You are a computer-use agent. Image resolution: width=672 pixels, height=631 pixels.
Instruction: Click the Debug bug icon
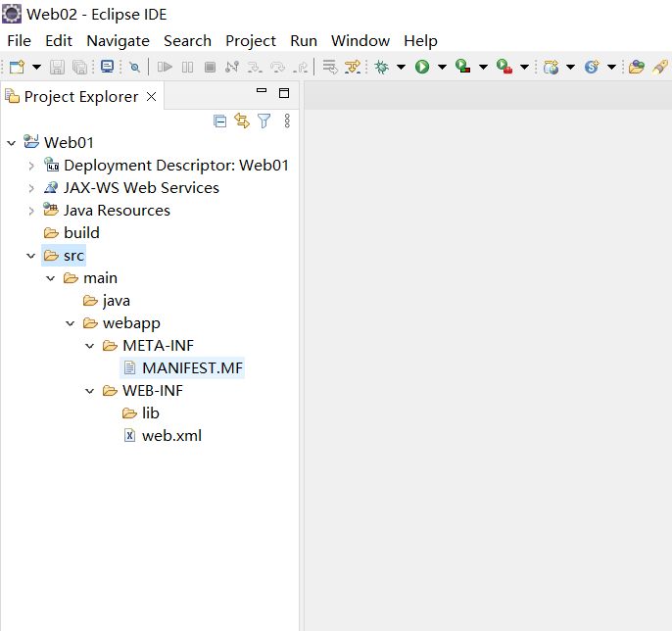point(381,67)
